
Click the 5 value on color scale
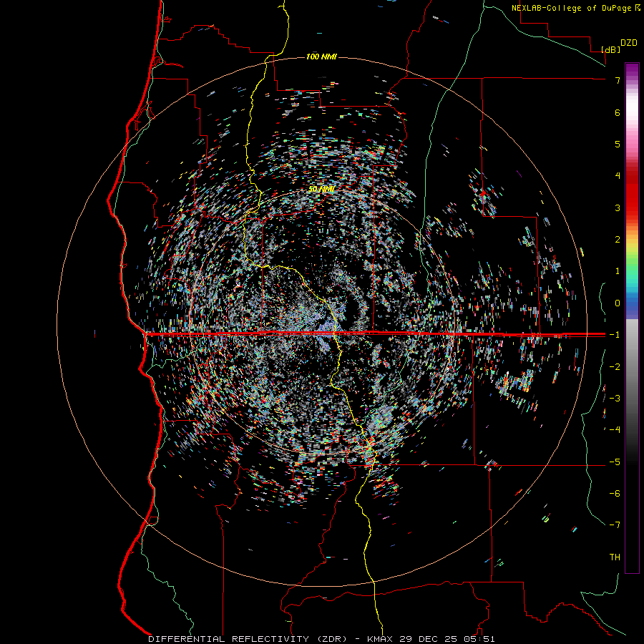[x=618, y=144]
